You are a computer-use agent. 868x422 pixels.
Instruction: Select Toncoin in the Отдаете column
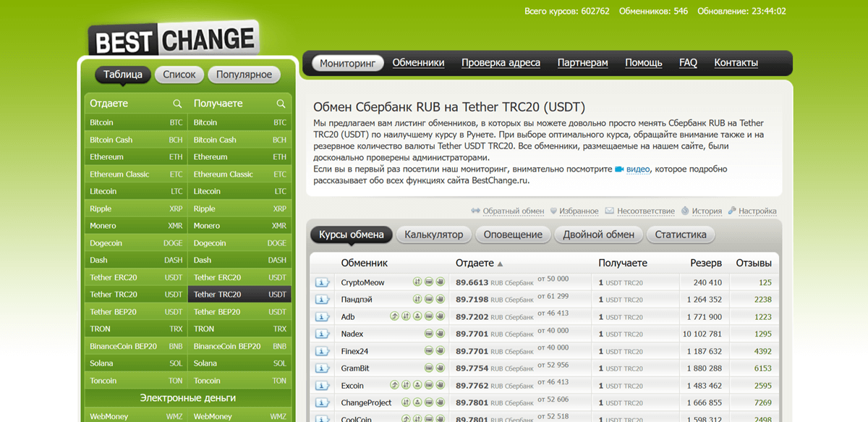click(136, 381)
